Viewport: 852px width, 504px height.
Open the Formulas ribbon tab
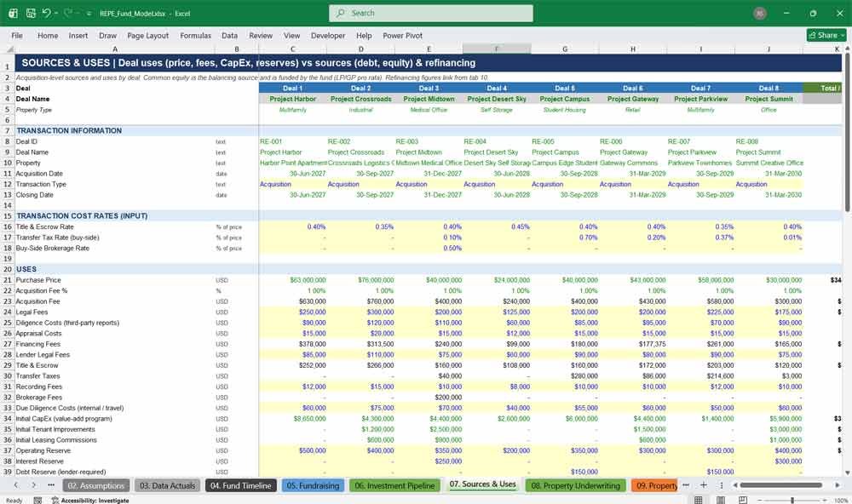pyautogui.click(x=196, y=35)
